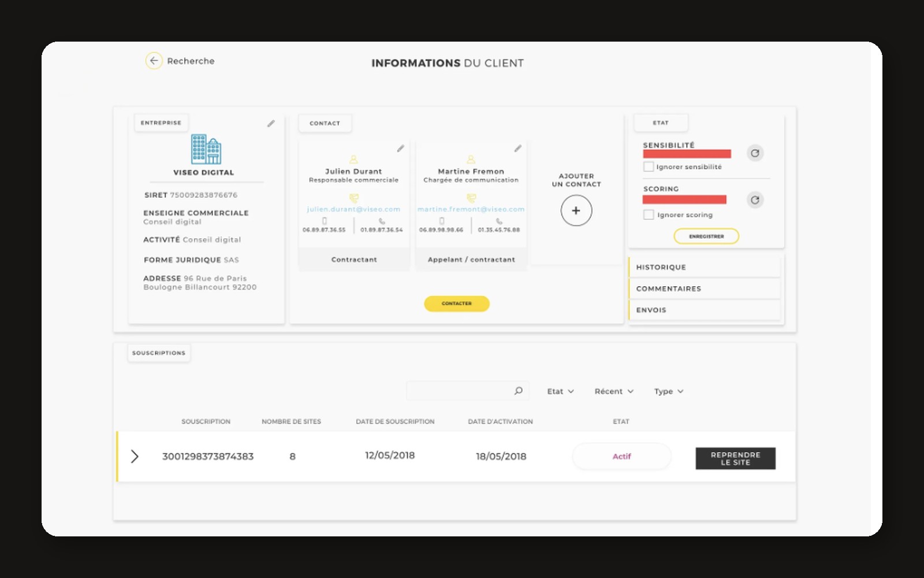The image size is (924, 578).
Task: Open the Récent sort dropdown
Action: pos(614,391)
